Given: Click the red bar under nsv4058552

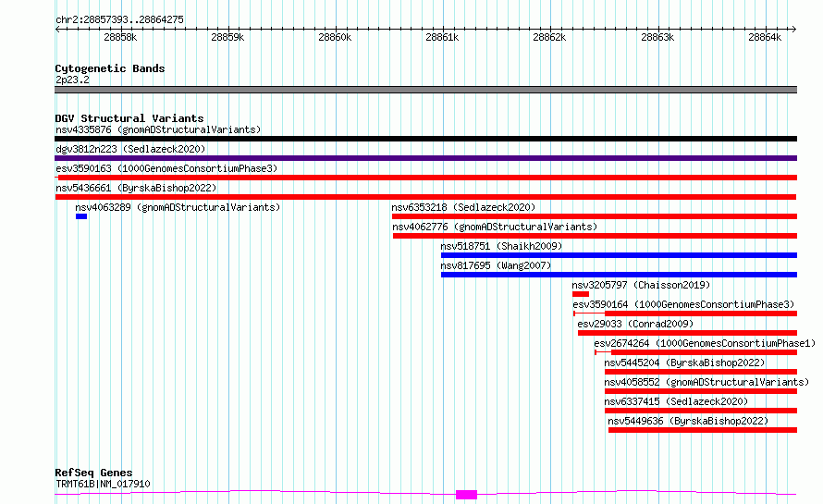Looking at the screenshot, I should [701, 391].
